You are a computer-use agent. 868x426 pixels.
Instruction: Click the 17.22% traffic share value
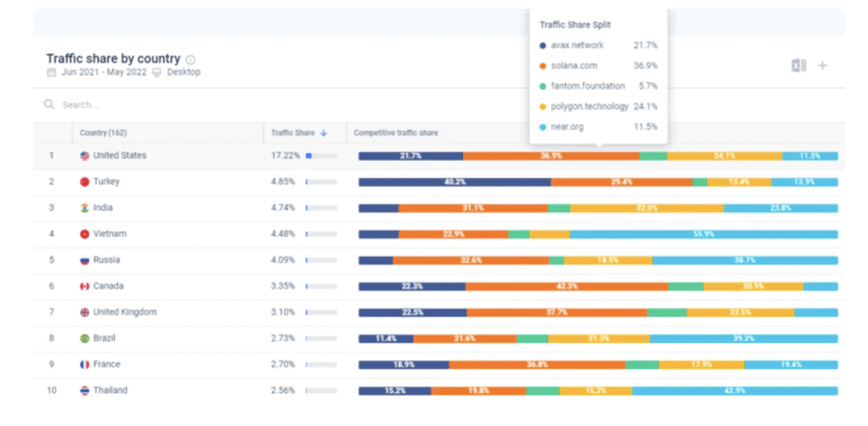[286, 155]
